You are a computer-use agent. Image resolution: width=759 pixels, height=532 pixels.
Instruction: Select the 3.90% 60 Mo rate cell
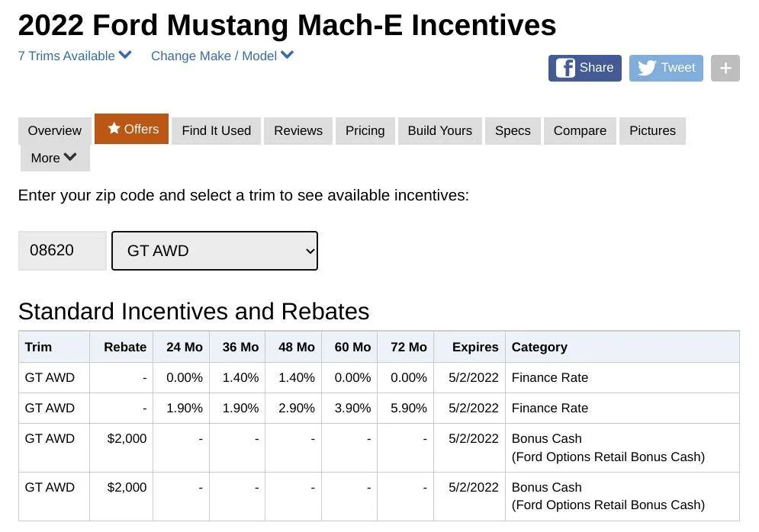(349, 409)
